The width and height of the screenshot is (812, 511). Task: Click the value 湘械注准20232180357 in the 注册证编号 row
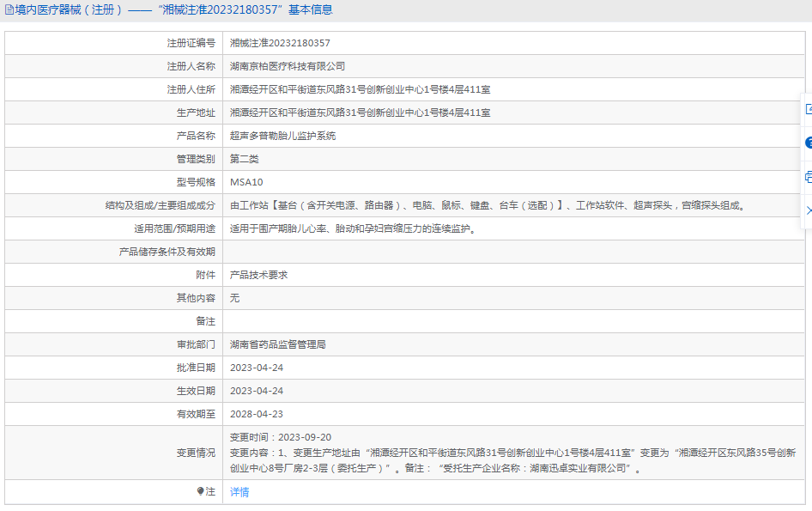click(280, 43)
